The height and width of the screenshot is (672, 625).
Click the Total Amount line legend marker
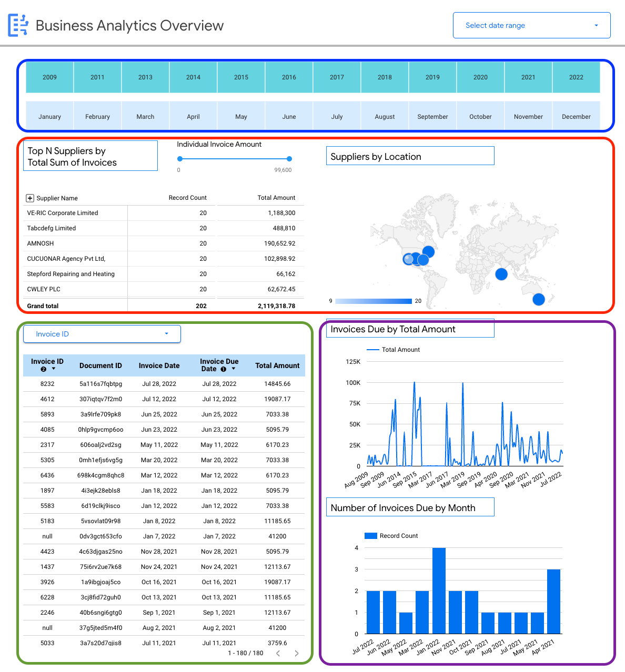pyautogui.click(x=374, y=349)
